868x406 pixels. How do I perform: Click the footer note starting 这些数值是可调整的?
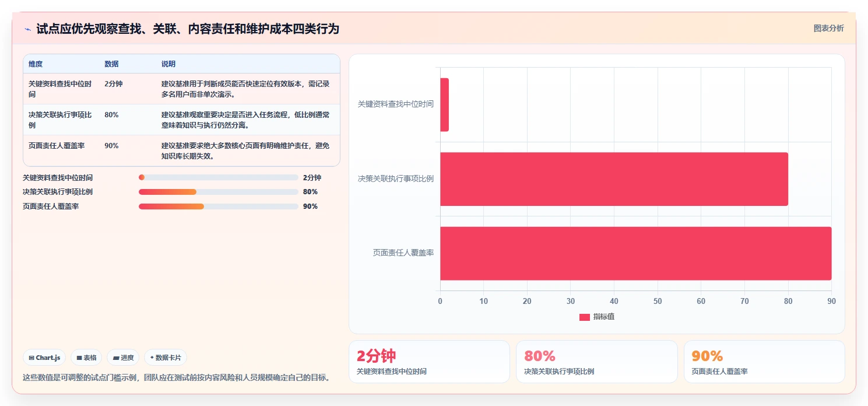pyautogui.click(x=177, y=377)
